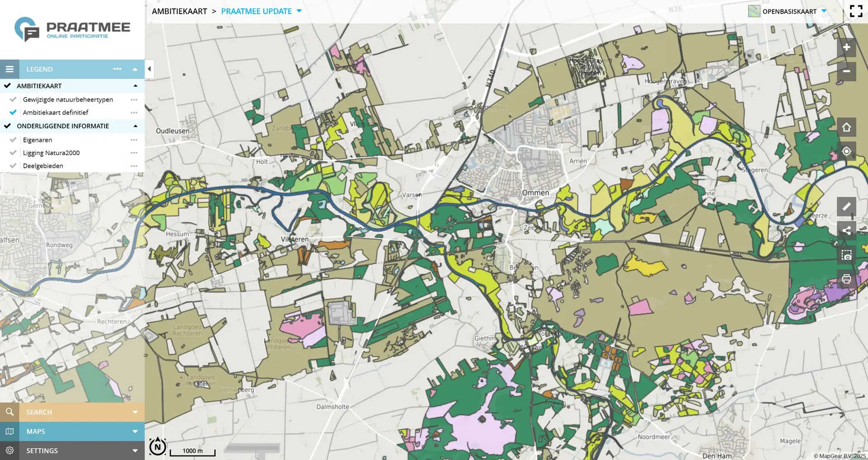
Task: Open the hamburger menu beside LEGEND
Action: tap(9, 69)
